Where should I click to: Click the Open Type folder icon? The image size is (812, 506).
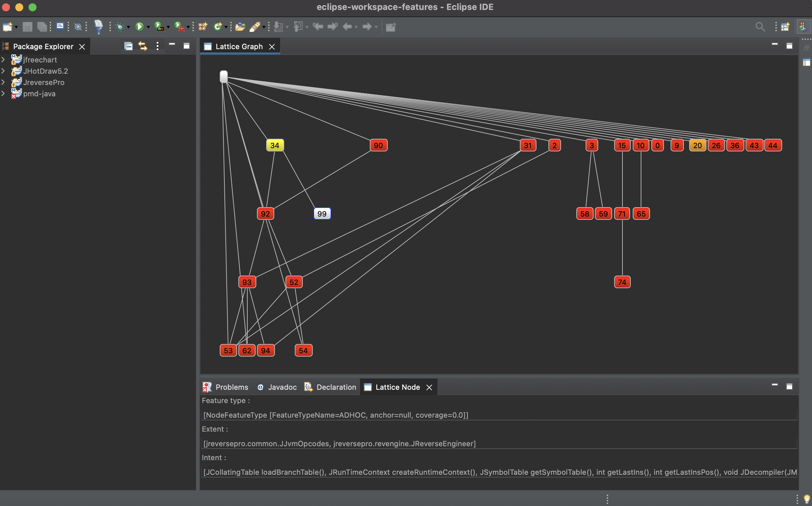(x=240, y=27)
